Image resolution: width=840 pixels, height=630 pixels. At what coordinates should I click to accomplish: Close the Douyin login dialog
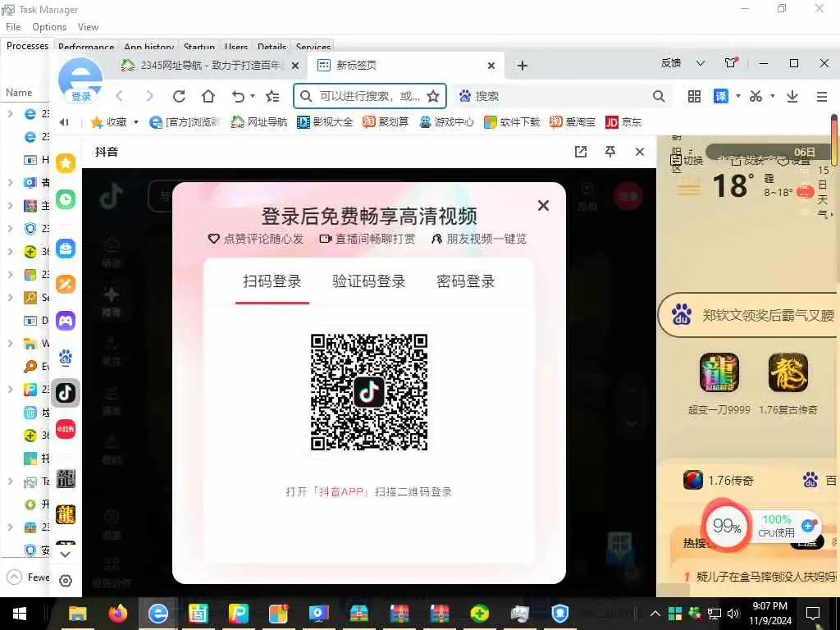[543, 205]
